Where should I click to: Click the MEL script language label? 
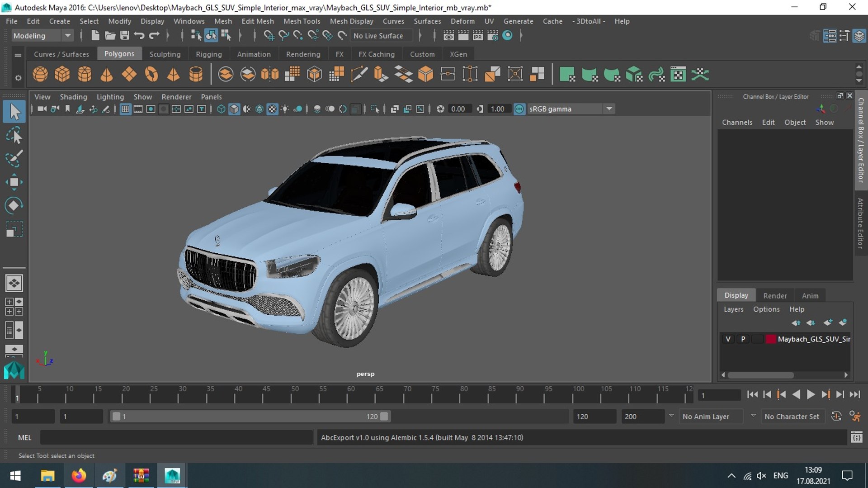pyautogui.click(x=24, y=438)
